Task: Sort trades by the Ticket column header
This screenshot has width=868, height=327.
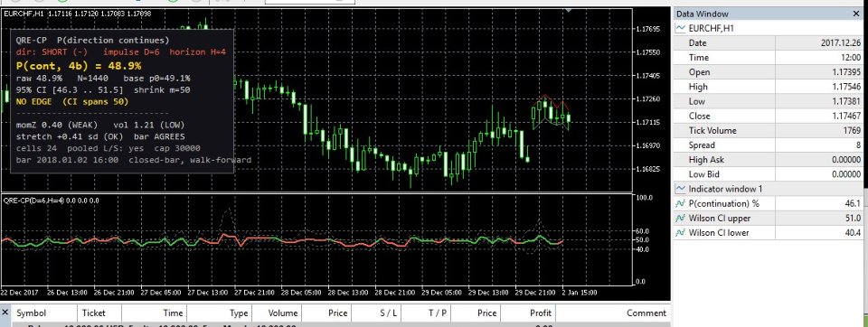Action: coord(99,313)
